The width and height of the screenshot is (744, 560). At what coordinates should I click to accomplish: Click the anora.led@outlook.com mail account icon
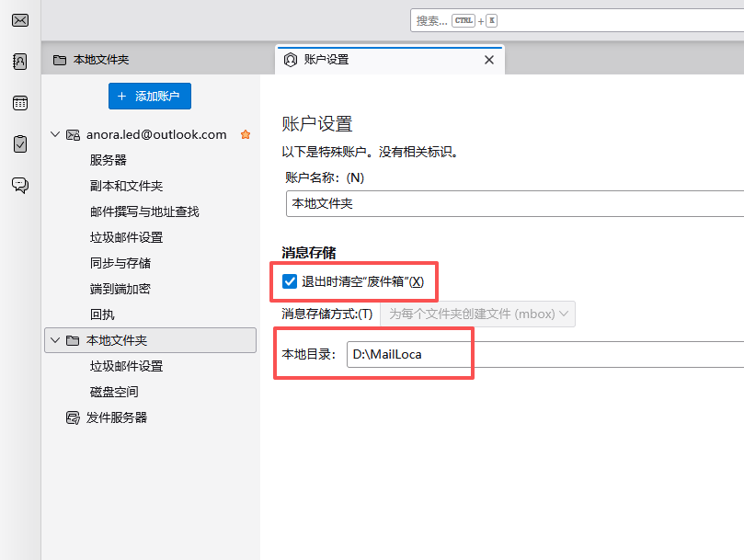click(x=73, y=135)
